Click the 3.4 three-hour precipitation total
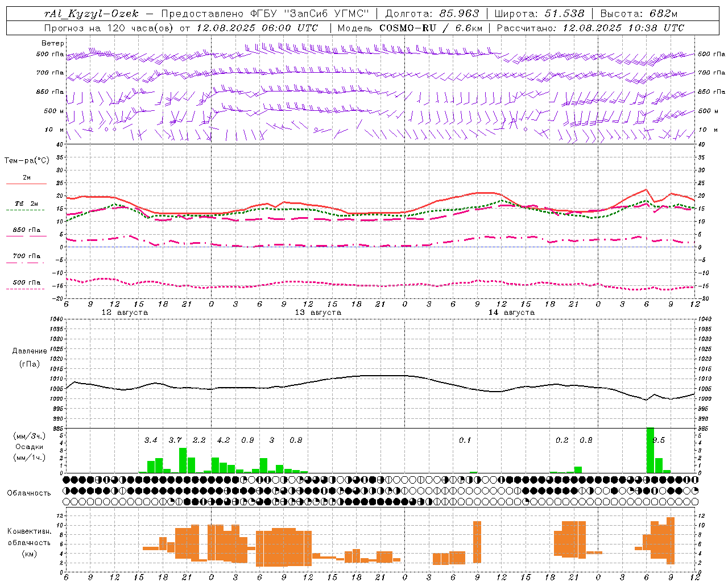Image resolution: width=728 pixels, height=582 pixels. pyautogui.click(x=151, y=440)
